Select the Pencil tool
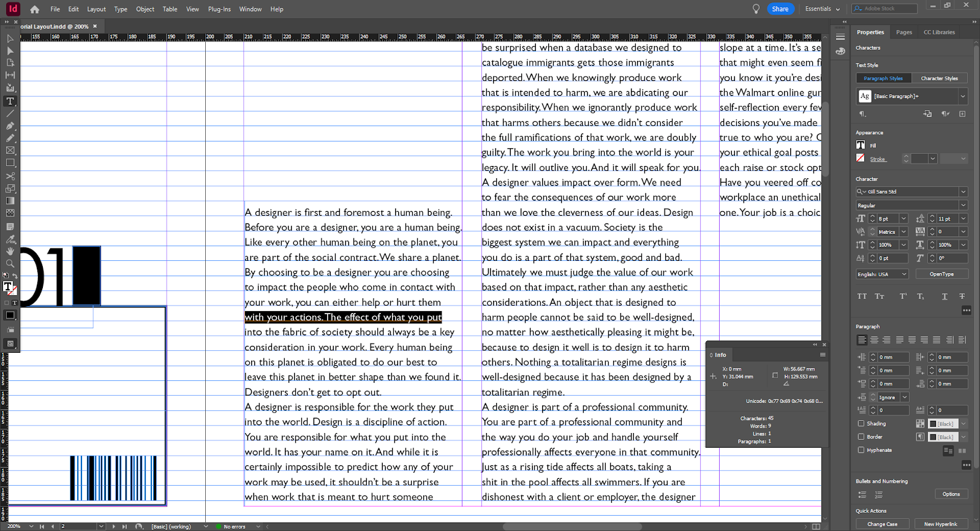980x531 pixels. pyautogui.click(x=10, y=138)
